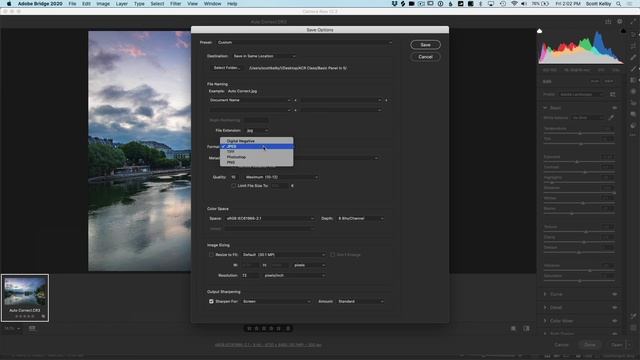Select the Auto Correct.CR3 filmstrip thumbnail
This screenshot has height=360, width=640.
[25, 298]
